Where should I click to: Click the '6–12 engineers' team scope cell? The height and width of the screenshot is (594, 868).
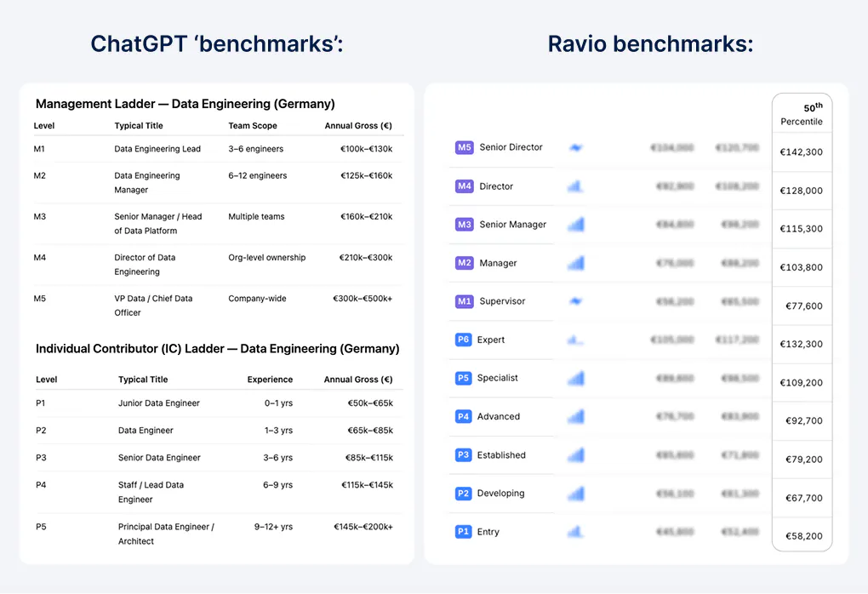tap(257, 175)
